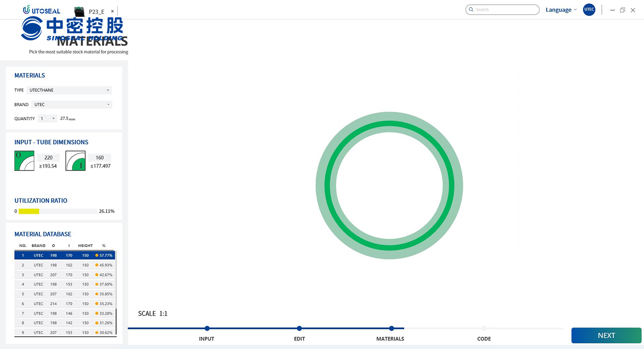Open the BRAND dropdown

[71, 105]
